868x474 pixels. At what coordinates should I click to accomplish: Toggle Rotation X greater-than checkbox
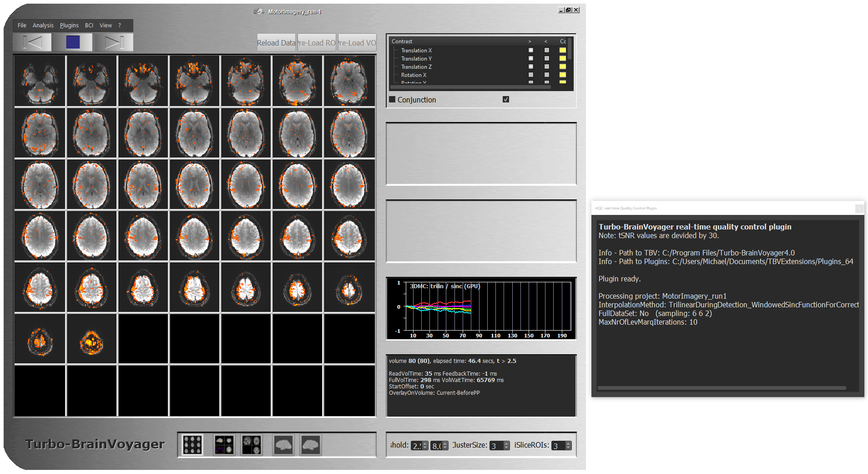(530, 75)
